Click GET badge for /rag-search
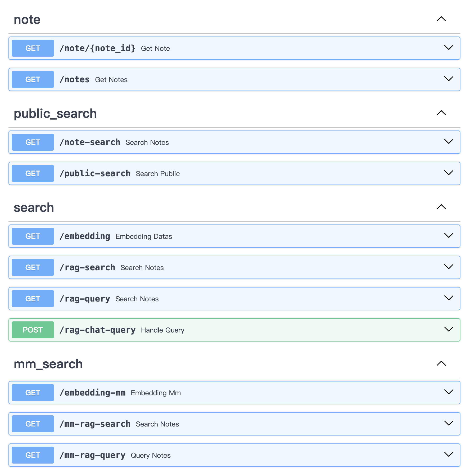The width and height of the screenshot is (471, 476). click(33, 267)
